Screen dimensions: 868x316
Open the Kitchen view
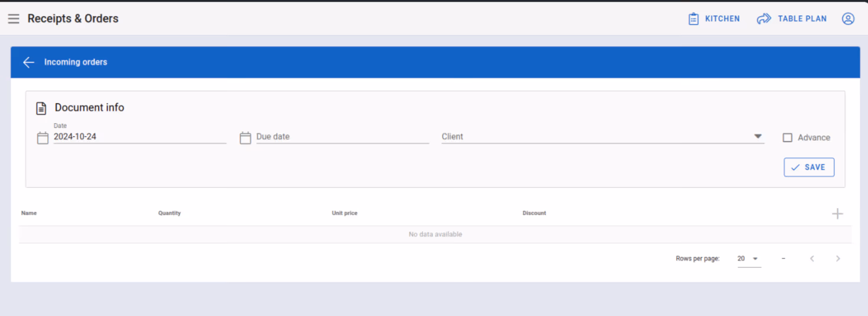[x=714, y=19]
